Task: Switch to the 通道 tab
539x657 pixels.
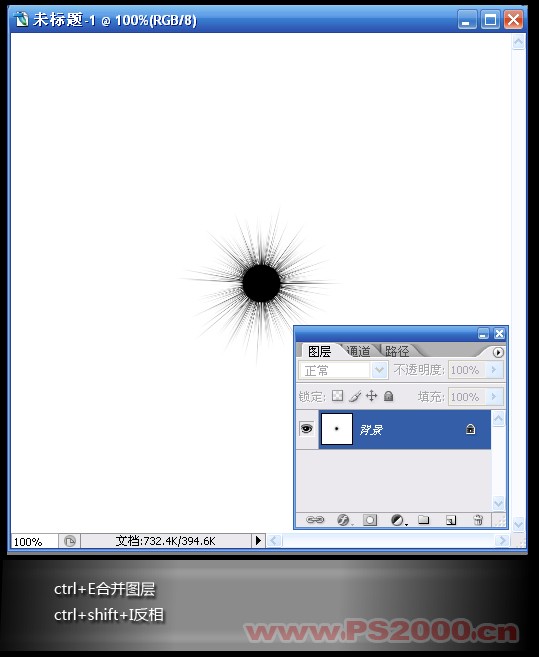Action: click(358, 351)
